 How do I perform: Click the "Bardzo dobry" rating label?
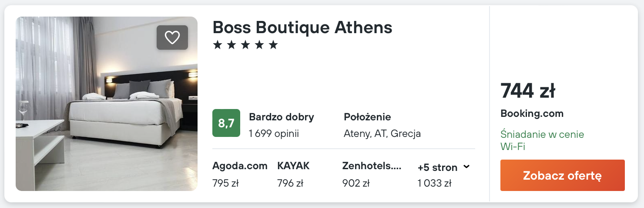tap(281, 117)
